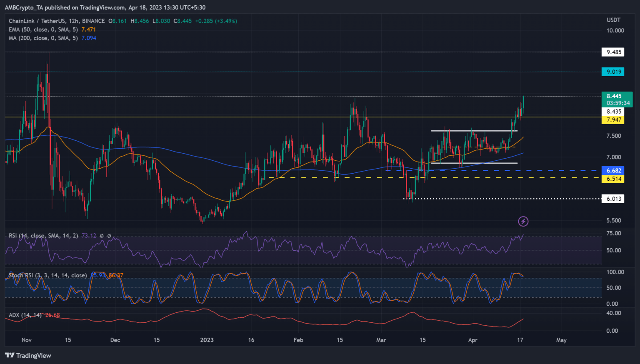Click the AMBCrypto_TA published header text
640x364 pixels.
105,7
